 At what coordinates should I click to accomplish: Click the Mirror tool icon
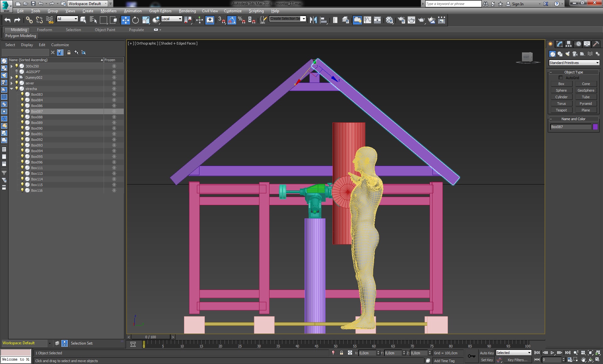point(313,20)
